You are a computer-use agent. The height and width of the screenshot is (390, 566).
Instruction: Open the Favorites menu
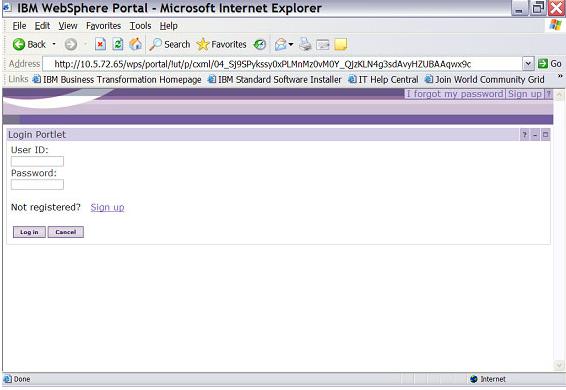click(x=103, y=26)
